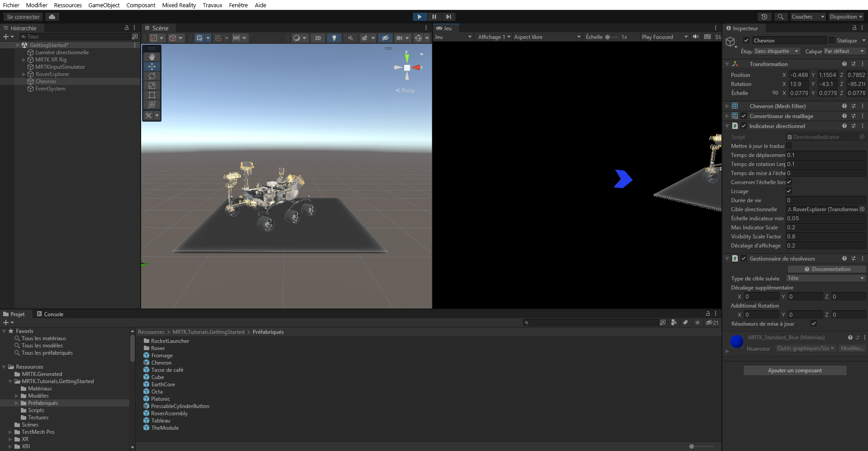Open the Mixed Reality menu
Image resolution: width=868 pixels, height=451 pixels.
179,5
